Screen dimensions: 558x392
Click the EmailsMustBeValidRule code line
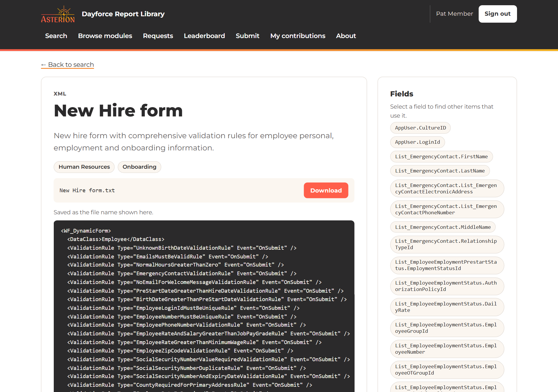(168, 256)
